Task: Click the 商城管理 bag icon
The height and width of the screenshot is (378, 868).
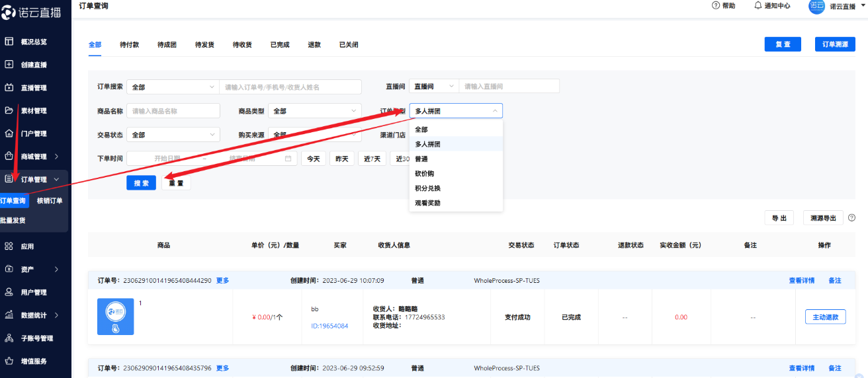Action: 9,157
